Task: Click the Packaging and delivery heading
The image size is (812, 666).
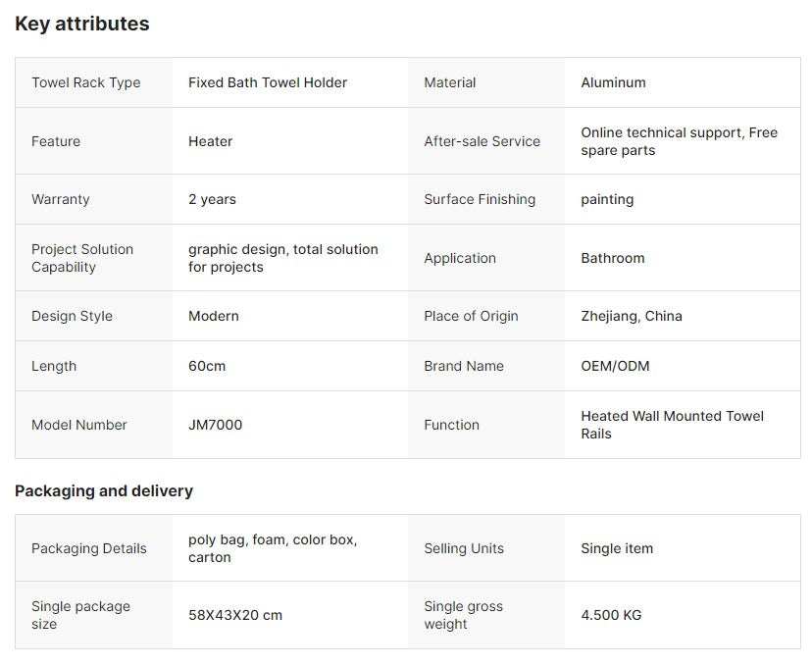Action: click(x=104, y=490)
